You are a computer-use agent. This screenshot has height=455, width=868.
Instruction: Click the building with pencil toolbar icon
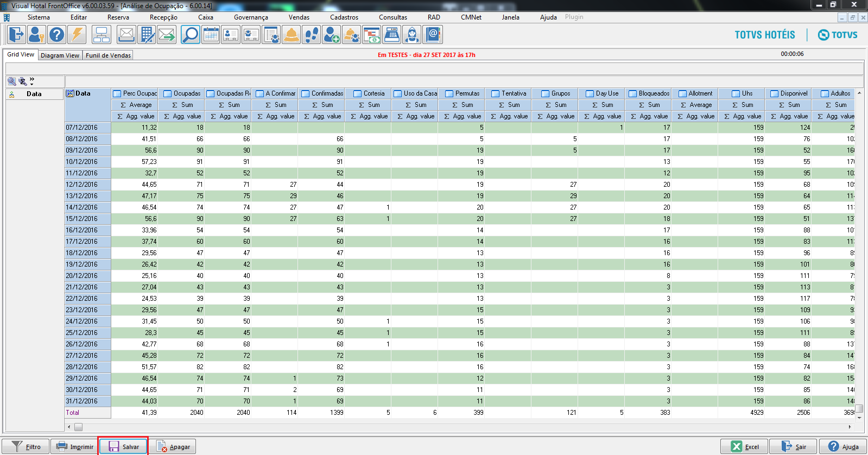click(x=147, y=35)
